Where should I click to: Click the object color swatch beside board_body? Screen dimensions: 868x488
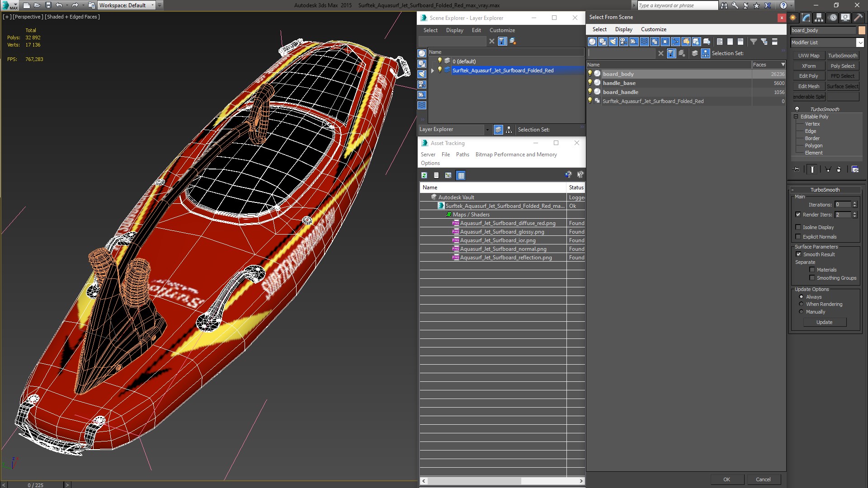[x=862, y=30]
